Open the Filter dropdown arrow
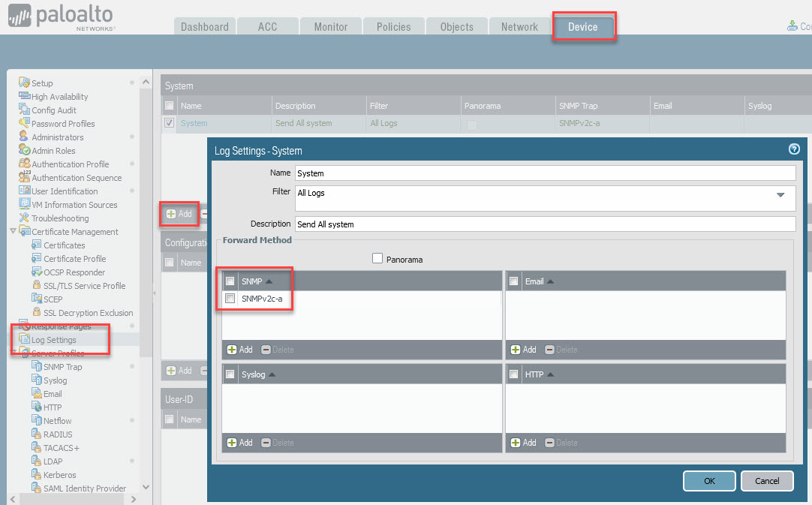 pos(781,195)
